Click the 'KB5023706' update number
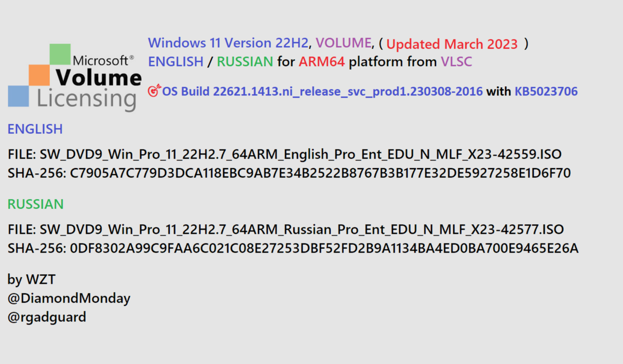 point(546,92)
